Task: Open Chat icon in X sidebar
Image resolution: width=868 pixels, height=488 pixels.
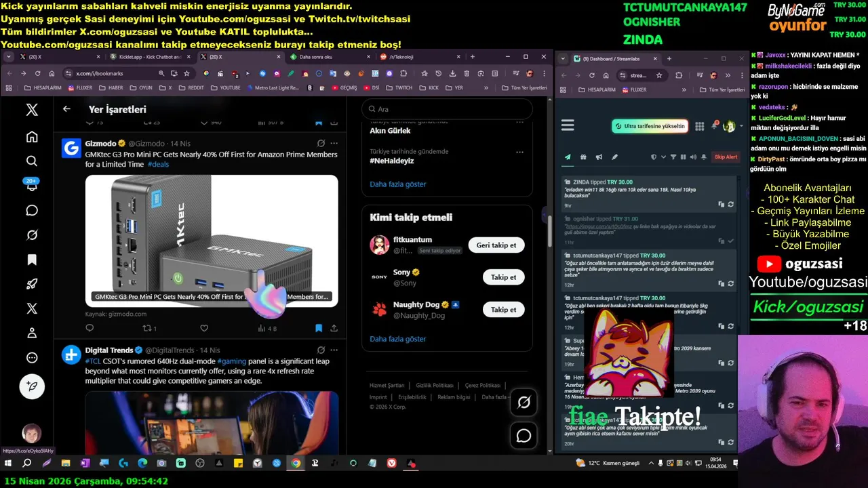Action: [32, 210]
